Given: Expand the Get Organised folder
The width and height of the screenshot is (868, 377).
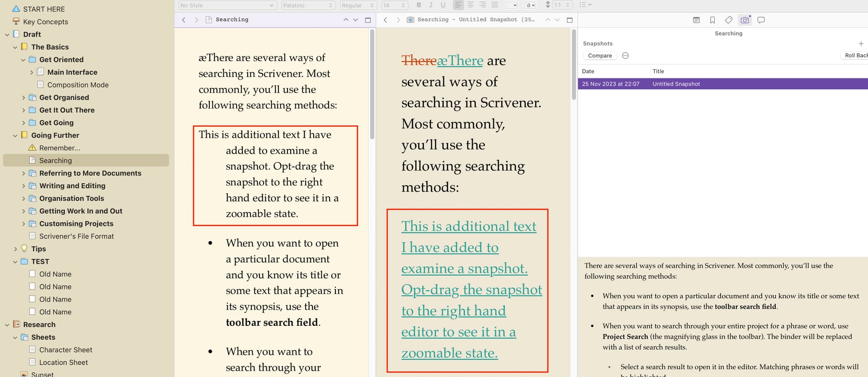Looking at the screenshot, I should [23, 98].
